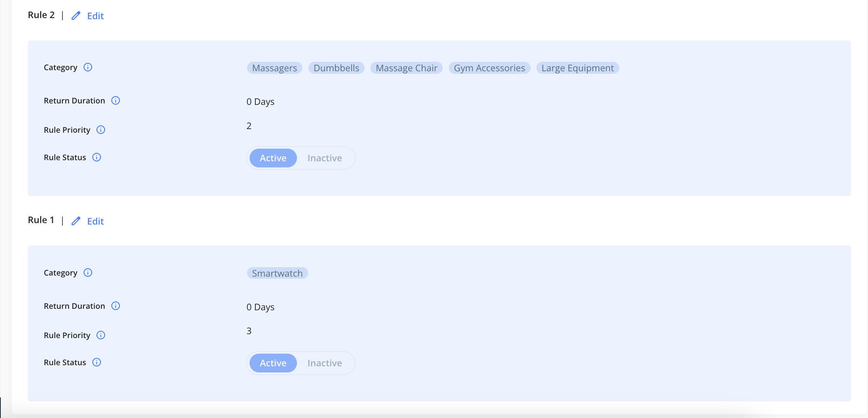Image resolution: width=868 pixels, height=418 pixels.
Task: Open the Edit link for Rule 2
Action: pos(95,16)
